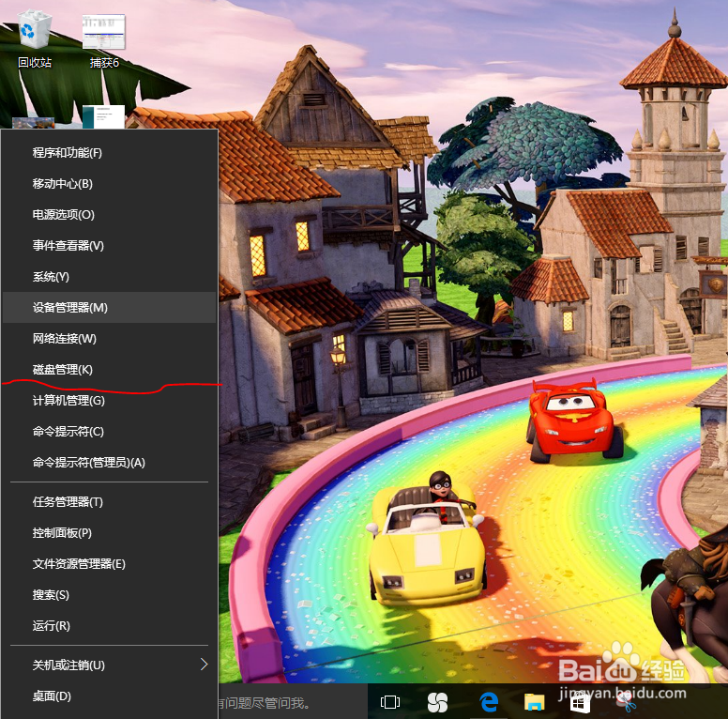The width and height of the screenshot is (728, 719).
Task: Open 命令提示符(C) command prompt
Action: click(x=110, y=432)
